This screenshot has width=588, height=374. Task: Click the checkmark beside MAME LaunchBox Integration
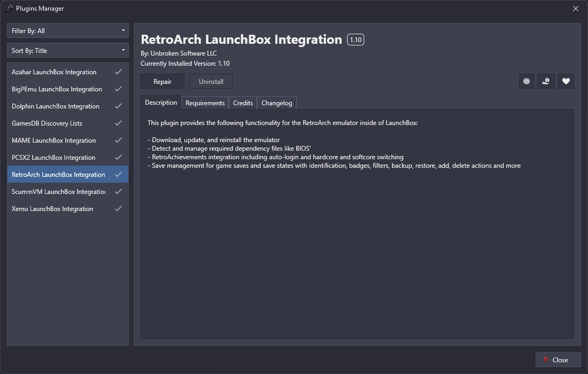(118, 140)
